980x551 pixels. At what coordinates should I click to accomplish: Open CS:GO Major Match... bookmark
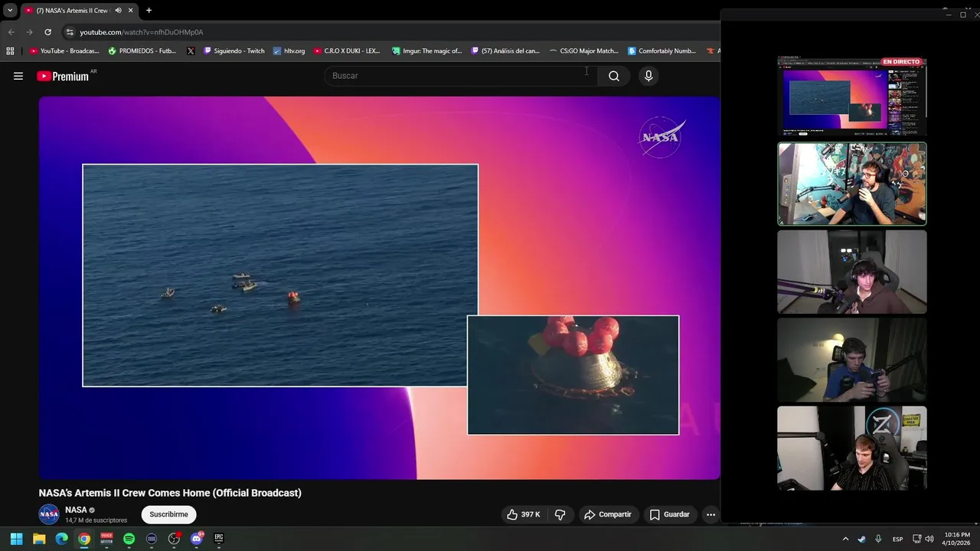[x=584, y=51]
